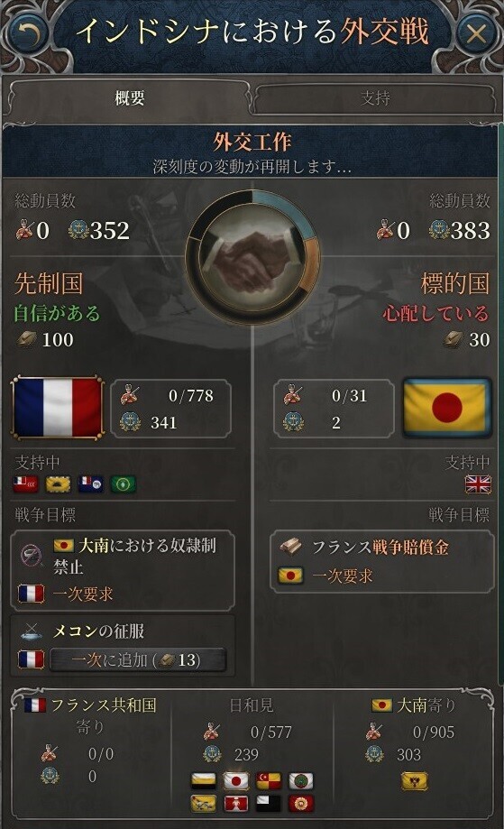The height and width of the screenshot is (829, 504).
Task: Click the Japan flag in 日和見 list
Action: point(235,781)
